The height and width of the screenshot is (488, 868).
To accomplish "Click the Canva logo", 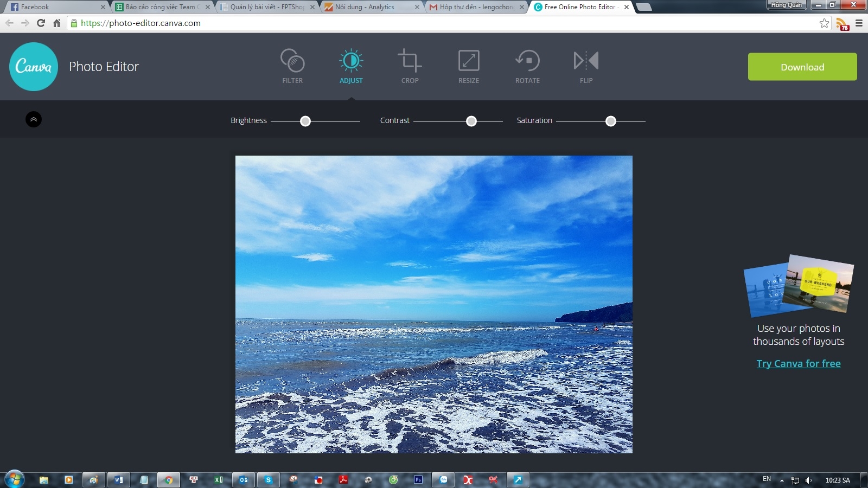I will [34, 67].
